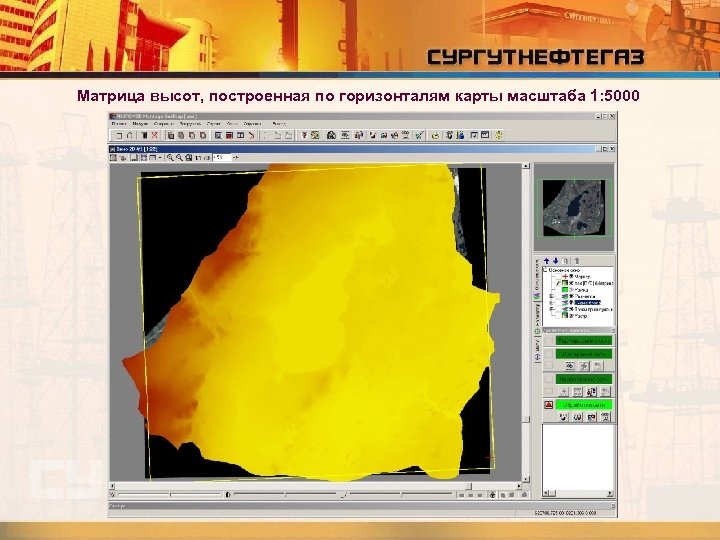Select the highlighted layer in the layer tree

pyautogui.click(x=587, y=303)
